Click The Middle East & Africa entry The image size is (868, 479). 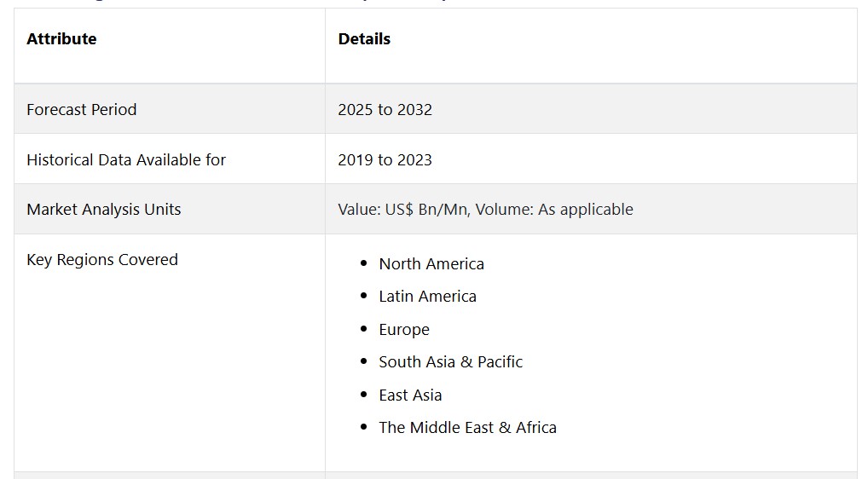468,428
